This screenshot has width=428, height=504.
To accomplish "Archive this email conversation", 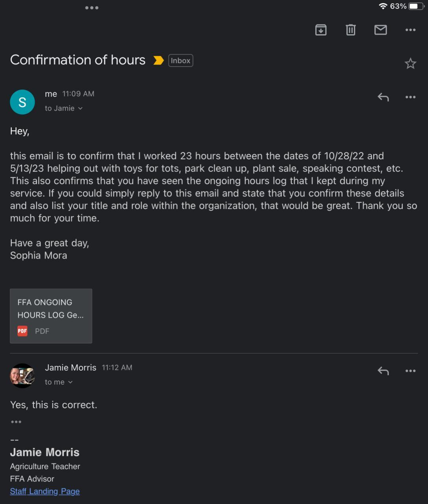I will [x=321, y=30].
